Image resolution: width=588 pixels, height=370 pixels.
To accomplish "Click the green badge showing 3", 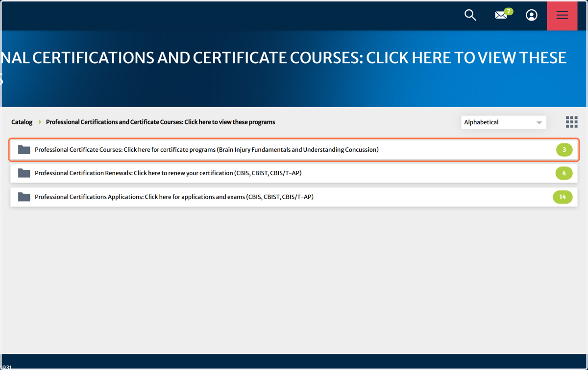I will point(564,150).
